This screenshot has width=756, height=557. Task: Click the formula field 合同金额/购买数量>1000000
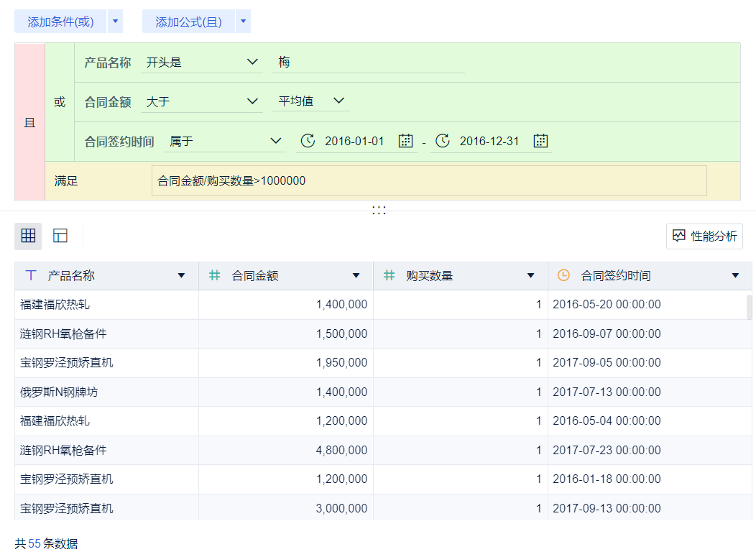(x=429, y=181)
